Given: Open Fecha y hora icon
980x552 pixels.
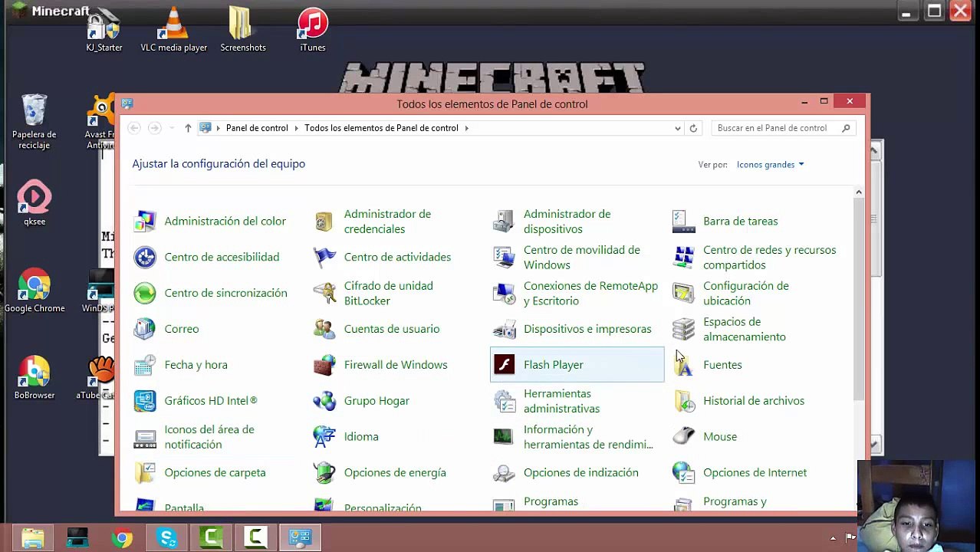Looking at the screenshot, I should click(144, 365).
